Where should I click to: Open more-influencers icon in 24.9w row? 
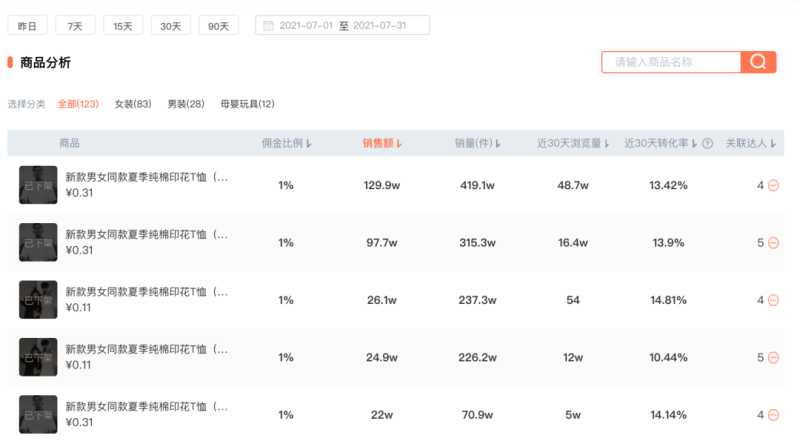[773, 358]
